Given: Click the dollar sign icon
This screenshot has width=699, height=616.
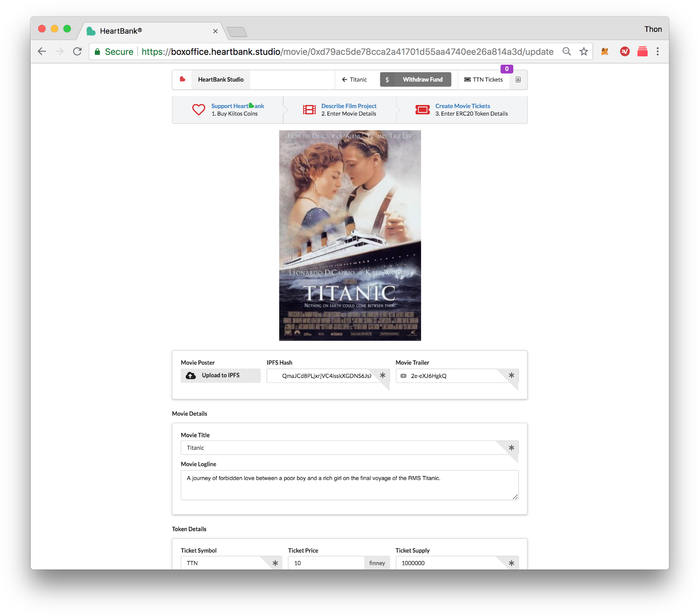Looking at the screenshot, I should (x=387, y=80).
